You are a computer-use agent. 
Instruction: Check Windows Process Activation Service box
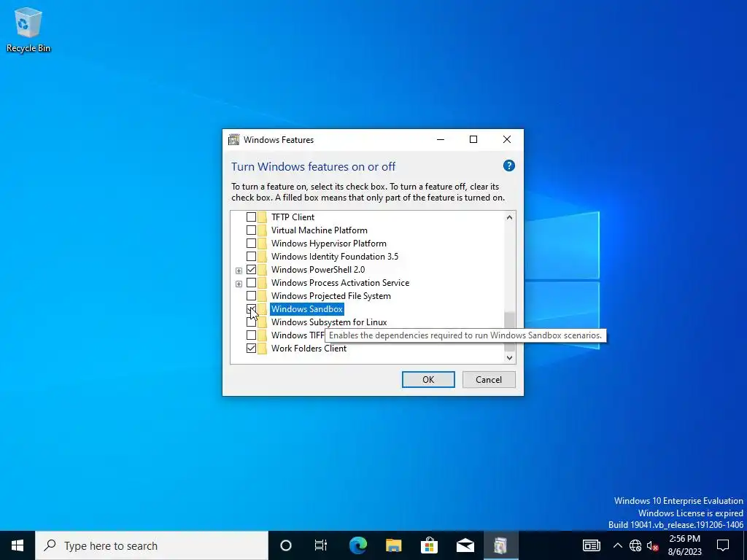(x=251, y=283)
